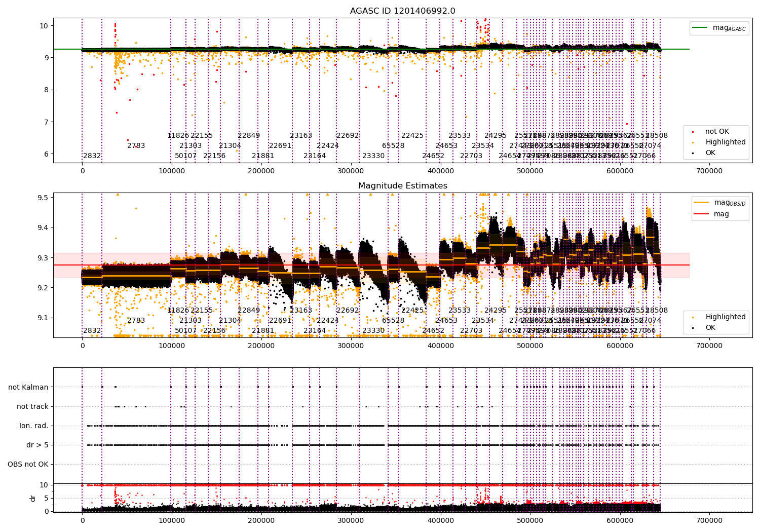This screenshot has height=532, width=760.
Task: Click the rotated 'dr' y-axis label
Action: coord(33,498)
